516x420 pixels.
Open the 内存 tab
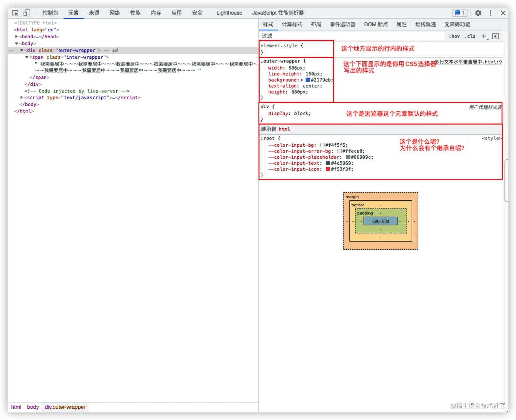[156, 13]
